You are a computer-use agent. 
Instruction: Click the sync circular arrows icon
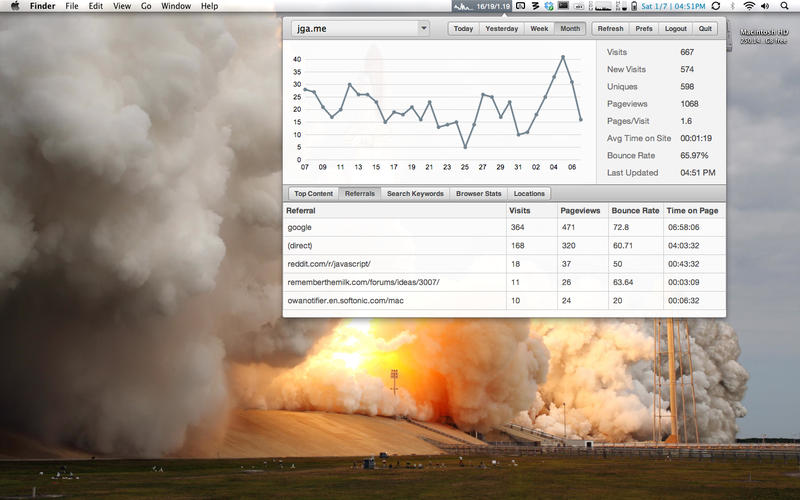click(x=716, y=6)
